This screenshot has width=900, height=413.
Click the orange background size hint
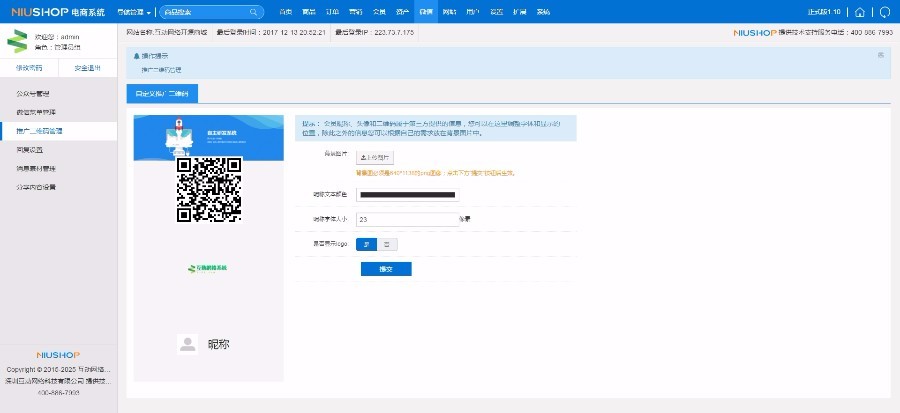[435, 173]
